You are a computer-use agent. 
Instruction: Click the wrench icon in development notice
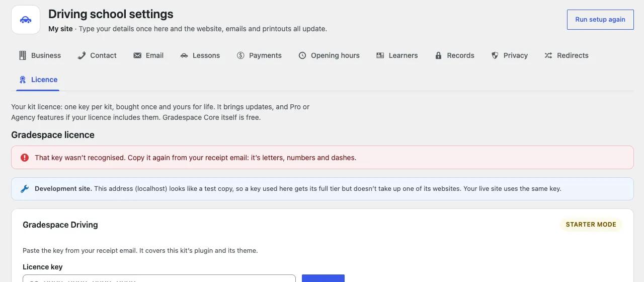(x=25, y=189)
